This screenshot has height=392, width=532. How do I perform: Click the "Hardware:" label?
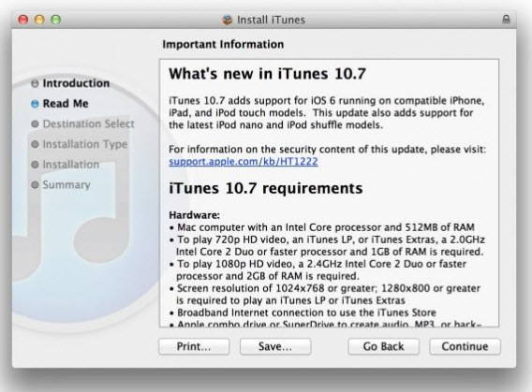[195, 215]
